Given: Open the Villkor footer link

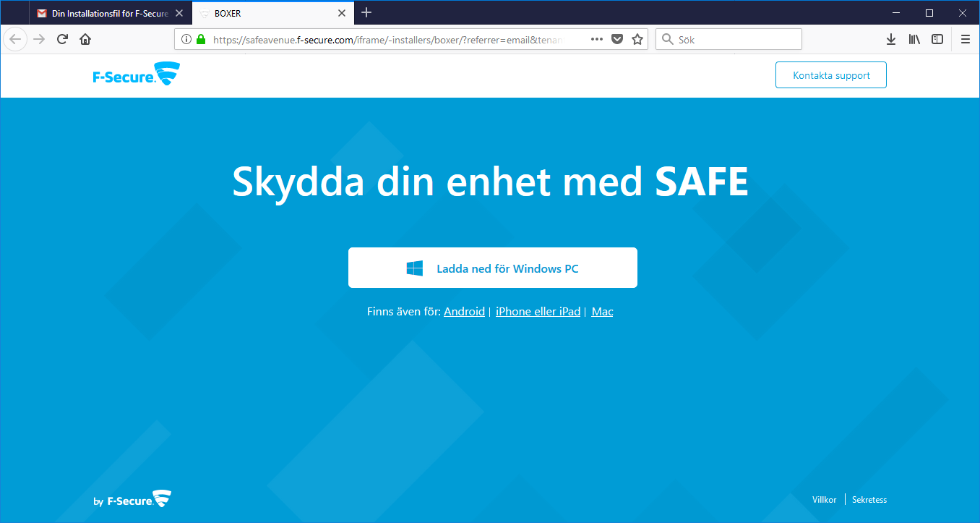Looking at the screenshot, I should (x=824, y=500).
